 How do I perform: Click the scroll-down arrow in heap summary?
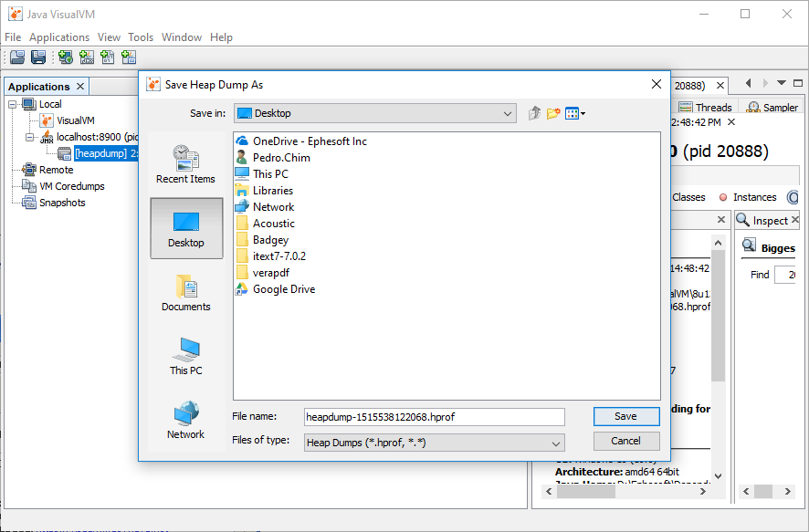click(x=719, y=476)
